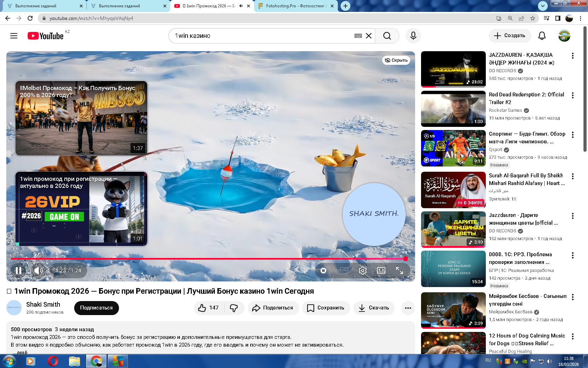Screen dimensions: 588x368
Task: Open a new browser tab
Action: [345, 6]
